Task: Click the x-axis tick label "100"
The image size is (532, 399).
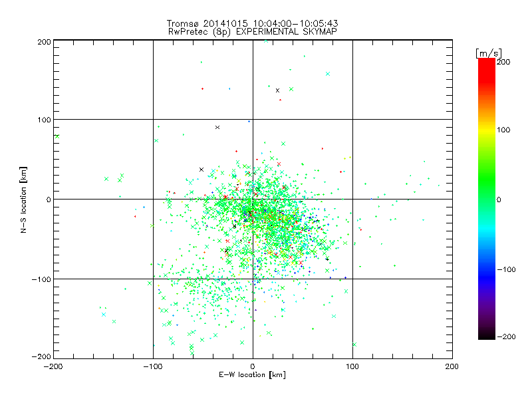Action: tap(352, 366)
